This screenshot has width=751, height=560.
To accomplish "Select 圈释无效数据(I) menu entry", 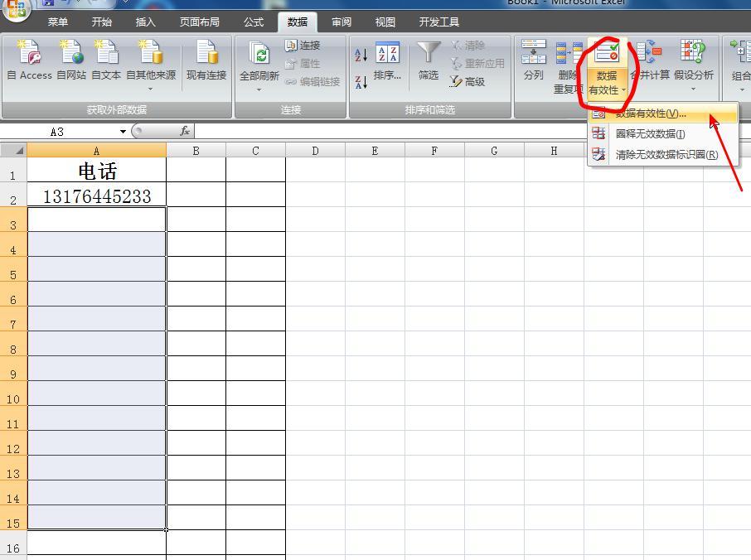I will coord(663,133).
